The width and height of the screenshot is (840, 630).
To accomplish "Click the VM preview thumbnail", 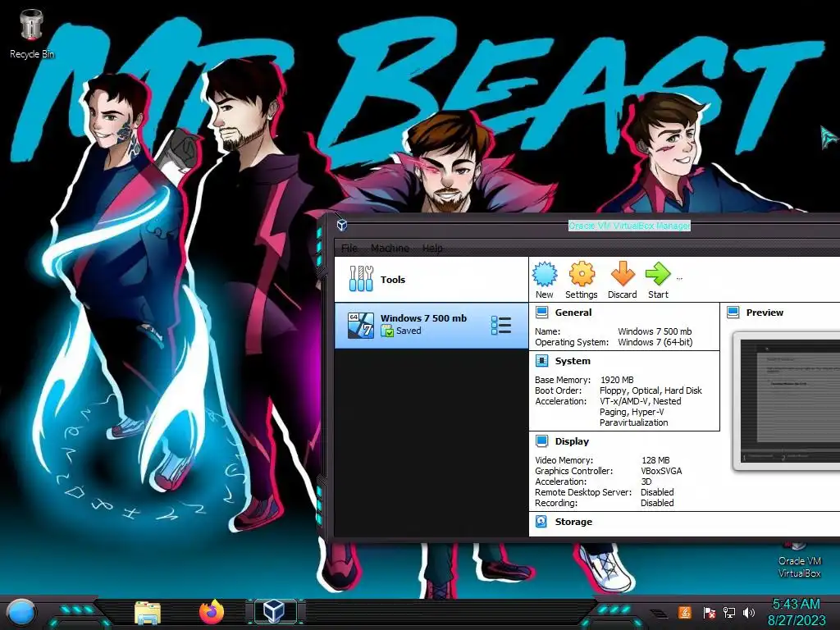I will coord(787,402).
